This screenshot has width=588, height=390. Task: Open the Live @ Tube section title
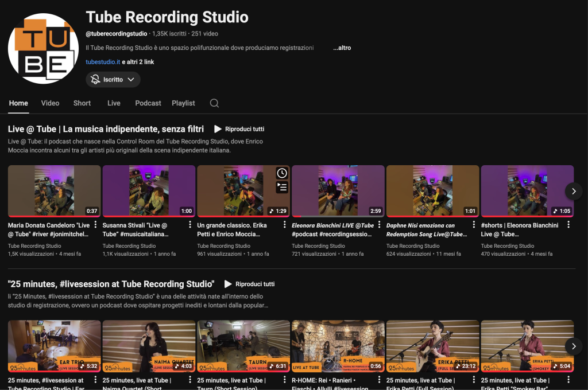pyautogui.click(x=106, y=129)
